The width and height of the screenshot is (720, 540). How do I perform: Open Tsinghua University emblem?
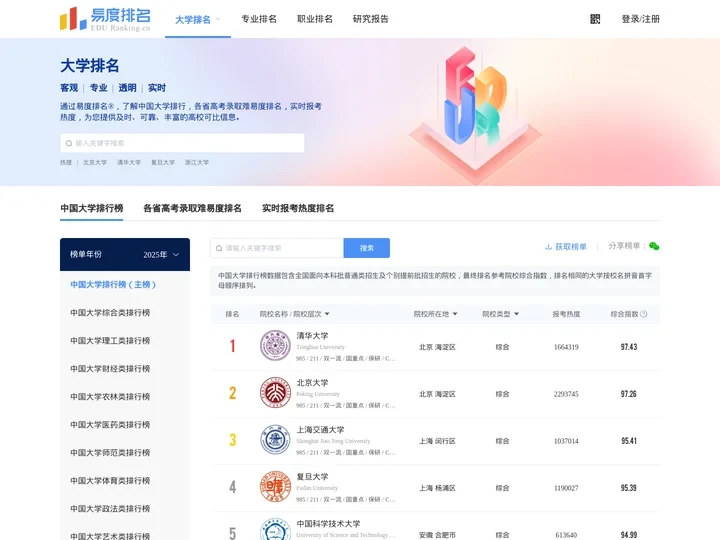(x=275, y=346)
